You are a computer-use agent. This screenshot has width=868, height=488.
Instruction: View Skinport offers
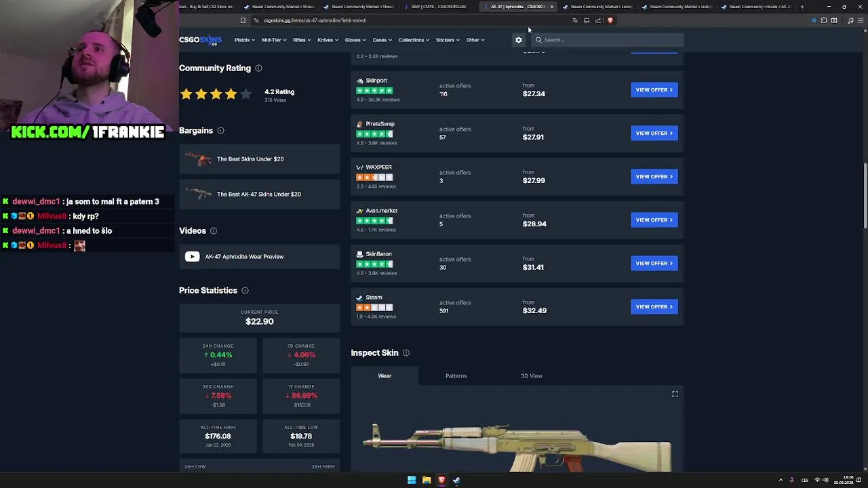(x=654, y=90)
